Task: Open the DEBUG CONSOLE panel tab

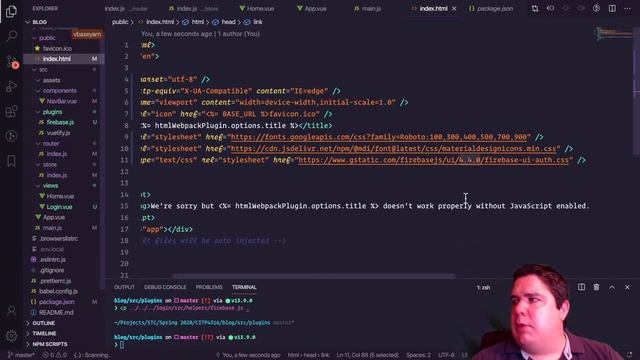Action: 165,287
